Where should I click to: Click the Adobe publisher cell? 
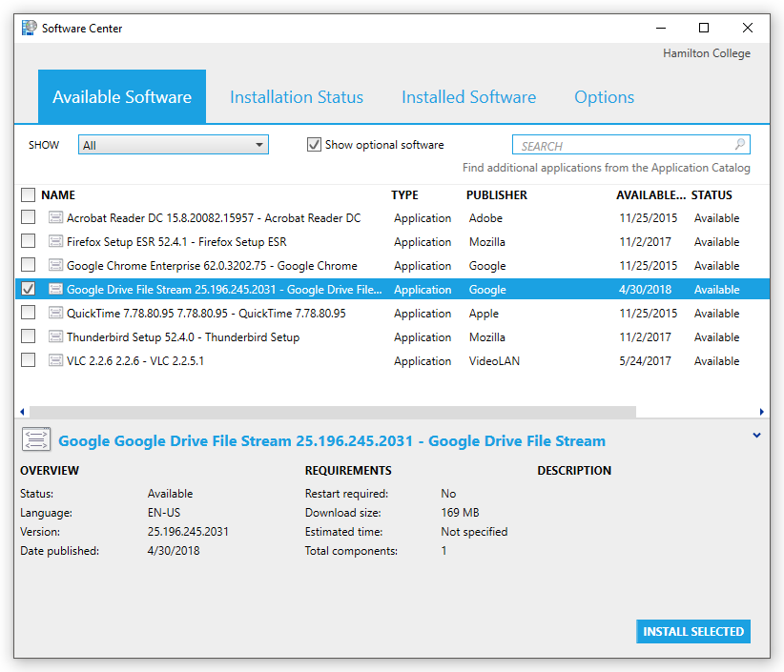(x=485, y=218)
